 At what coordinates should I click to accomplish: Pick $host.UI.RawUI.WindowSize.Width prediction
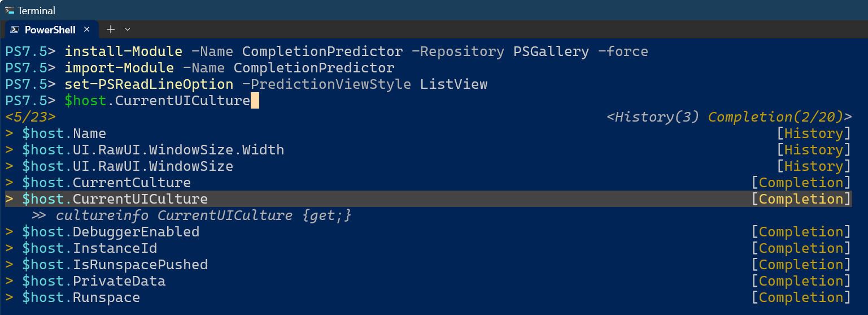153,150
